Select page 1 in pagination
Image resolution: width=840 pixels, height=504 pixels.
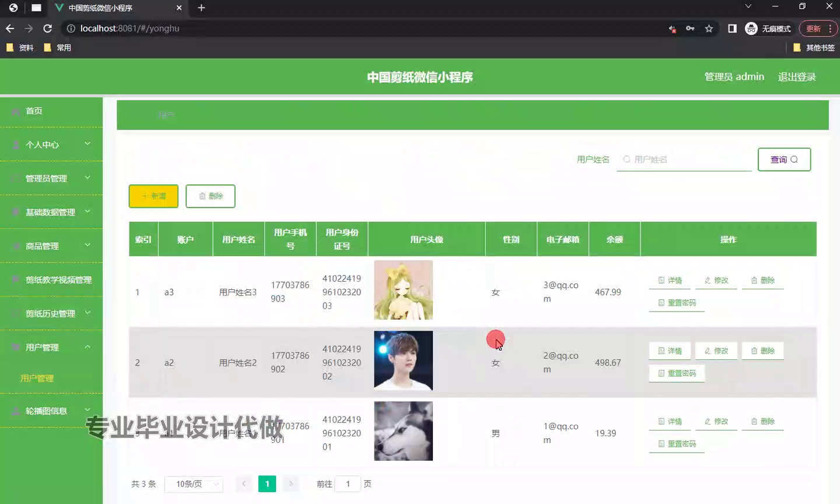267,484
